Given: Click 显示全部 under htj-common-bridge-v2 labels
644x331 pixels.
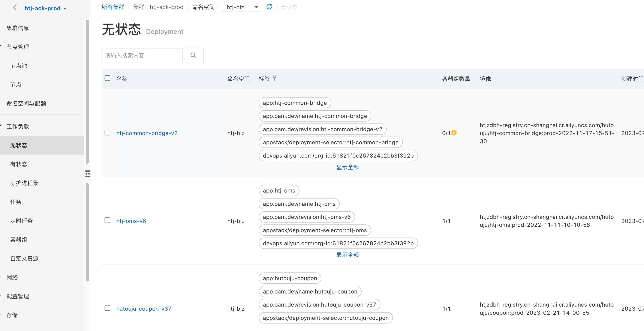Looking at the screenshot, I should click(x=347, y=167).
